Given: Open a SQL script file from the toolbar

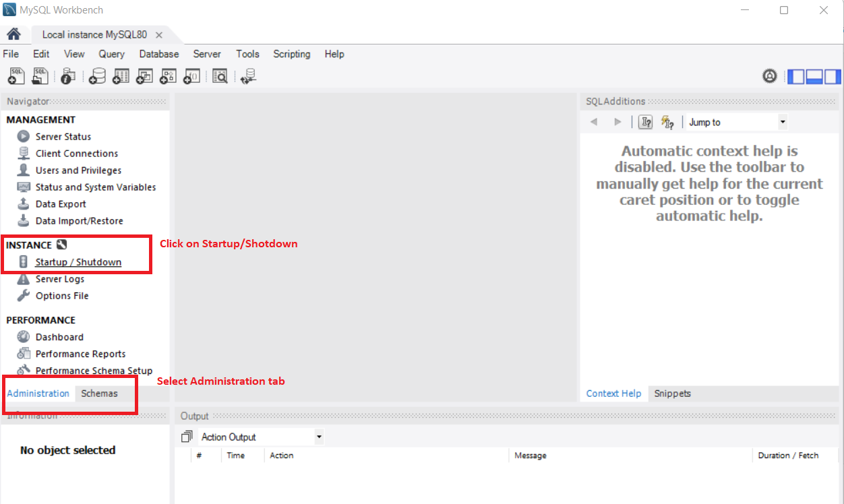Looking at the screenshot, I should coord(40,76).
